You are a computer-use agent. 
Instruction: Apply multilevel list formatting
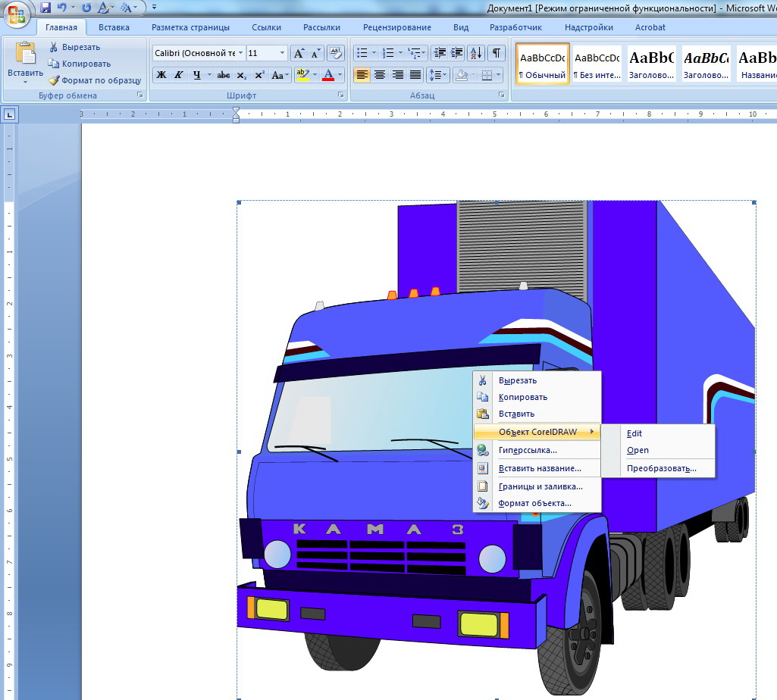[x=414, y=53]
